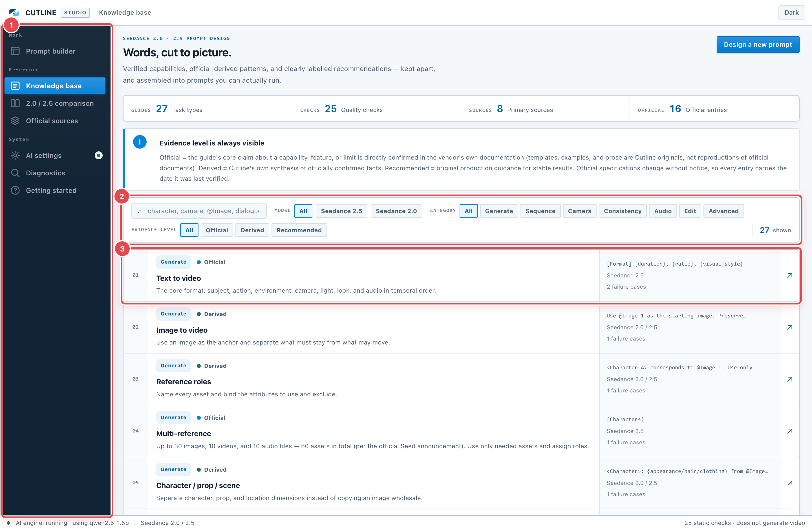Click the STUDIO badge in header
This screenshot has height=530, width=812.
(75, 13)
